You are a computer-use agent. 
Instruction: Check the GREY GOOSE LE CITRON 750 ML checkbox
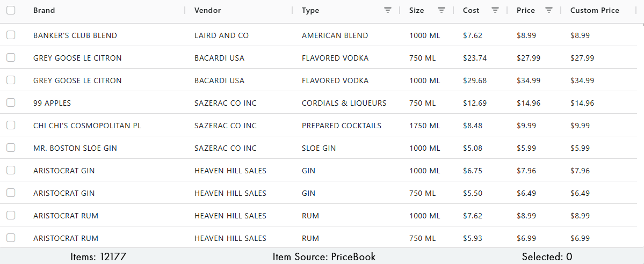pyautogui.click(x=11, y=57)
